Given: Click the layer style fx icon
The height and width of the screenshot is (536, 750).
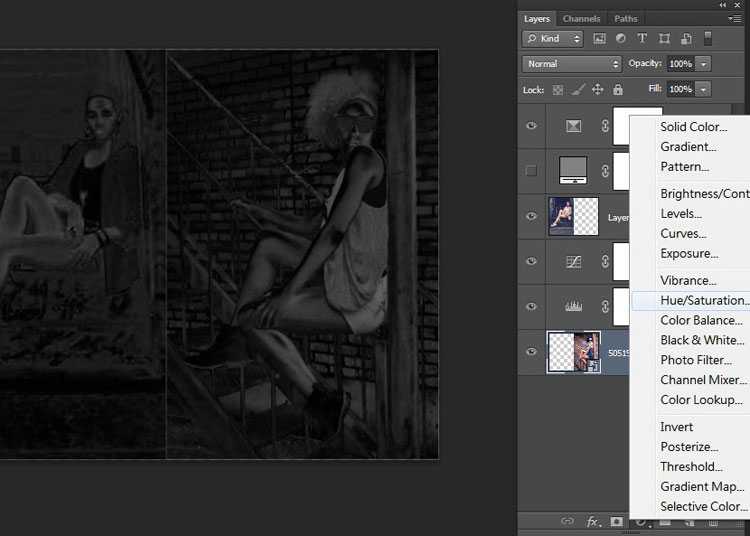Looking at the screenshot, I should (x=593, y=521).
